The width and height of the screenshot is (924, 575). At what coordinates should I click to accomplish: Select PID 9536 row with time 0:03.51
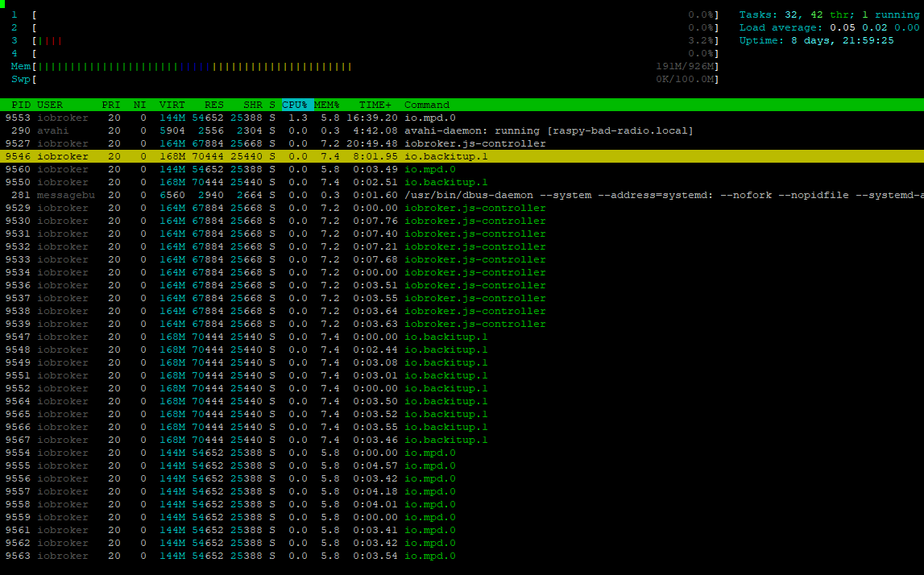[462, 286]
